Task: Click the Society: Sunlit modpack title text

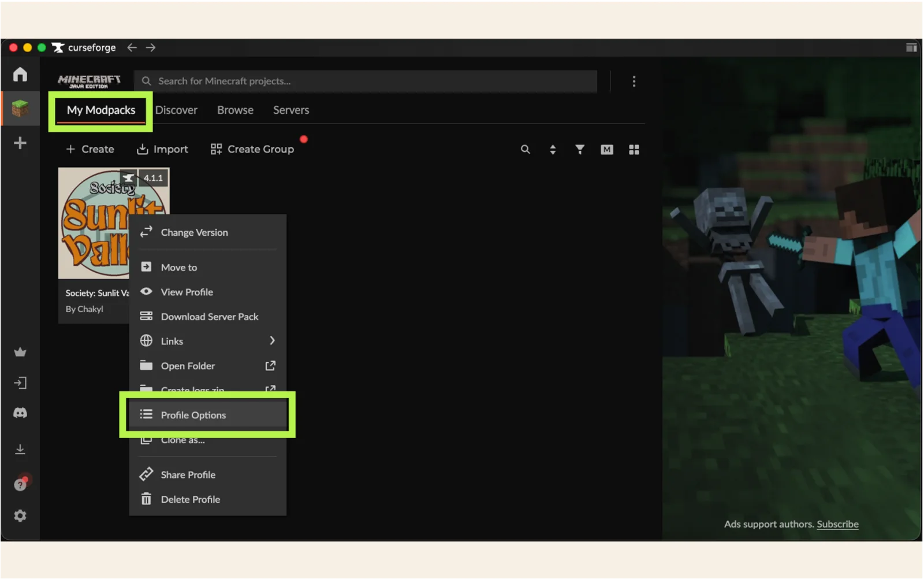Action: 97,293
